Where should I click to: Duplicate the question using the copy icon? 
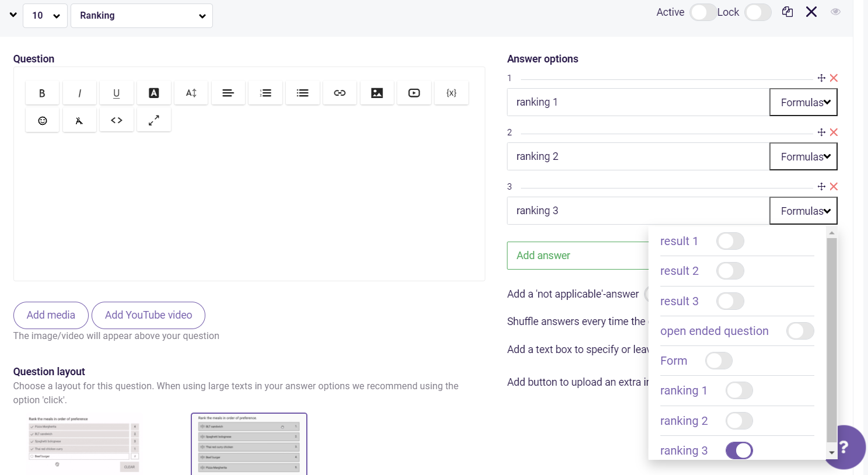coord(787,11)
